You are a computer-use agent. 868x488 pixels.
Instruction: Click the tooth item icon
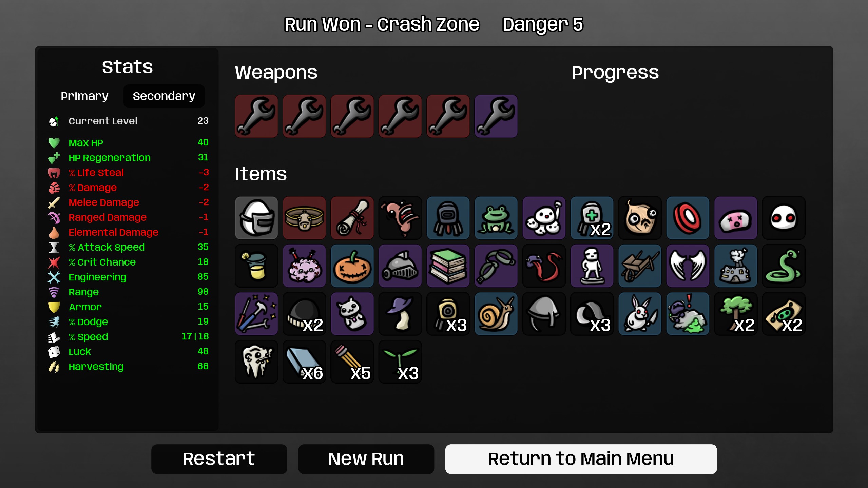[x=256, y=362]
